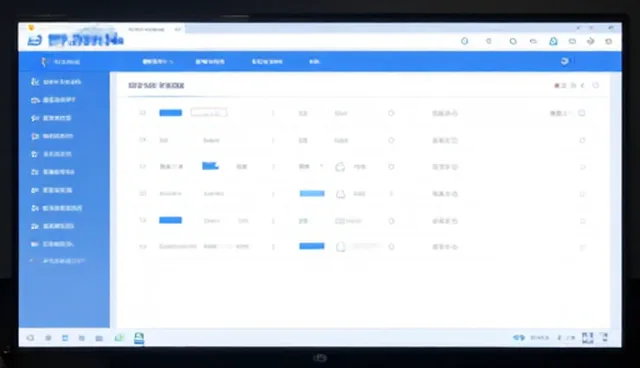This screenshot has width=640, height=368.
Task: Click the last icon of the top-right toolbar row
Action: (609, 41)
